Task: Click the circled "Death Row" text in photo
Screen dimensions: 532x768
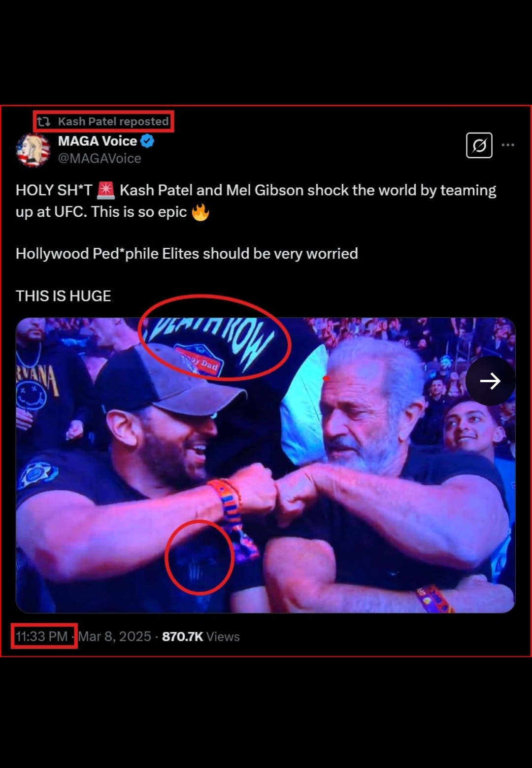Action: (214, 338)
